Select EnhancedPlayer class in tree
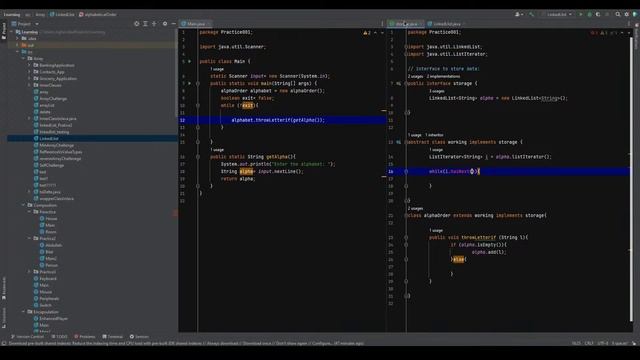Screen dimensions: 640x360 coord(53,318)
